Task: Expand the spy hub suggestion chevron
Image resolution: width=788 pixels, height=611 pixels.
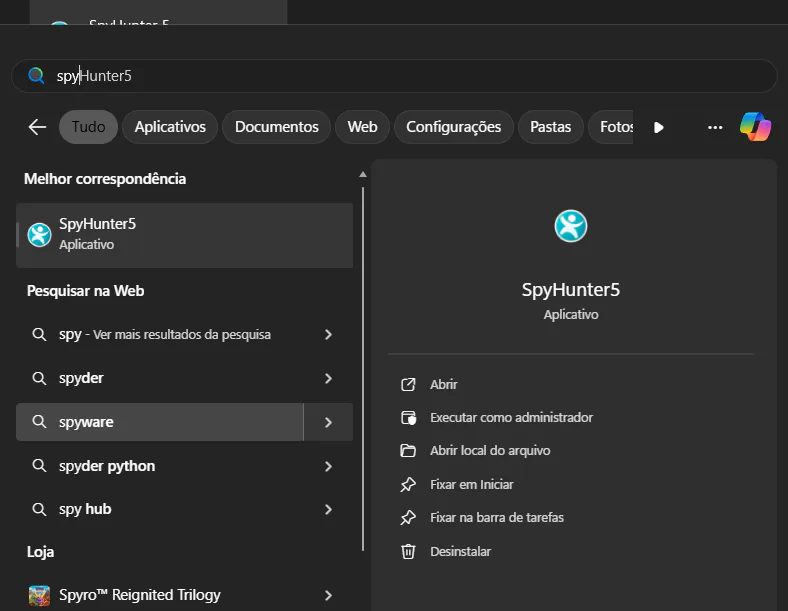Action: pos(328,509)
